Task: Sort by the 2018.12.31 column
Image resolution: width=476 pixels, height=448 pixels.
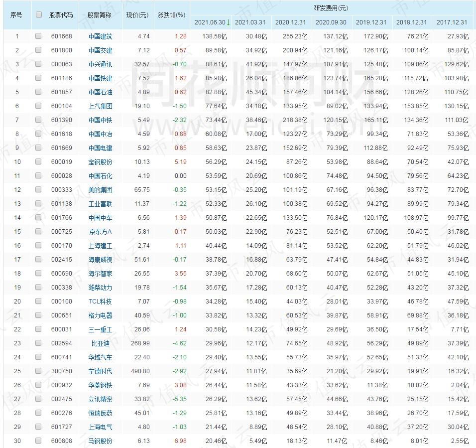Action: coord(411,22)
